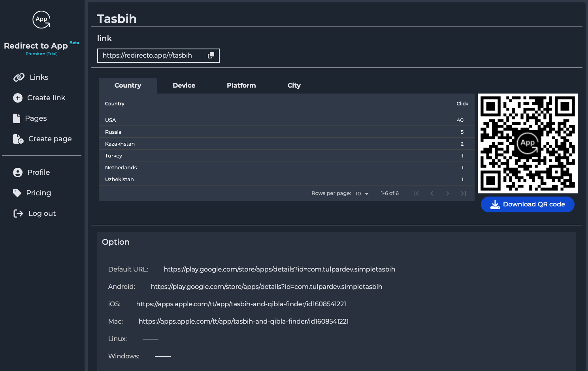Click the 1-6 of 6 pagination text
Screen dimensions: 588x371
390,193
